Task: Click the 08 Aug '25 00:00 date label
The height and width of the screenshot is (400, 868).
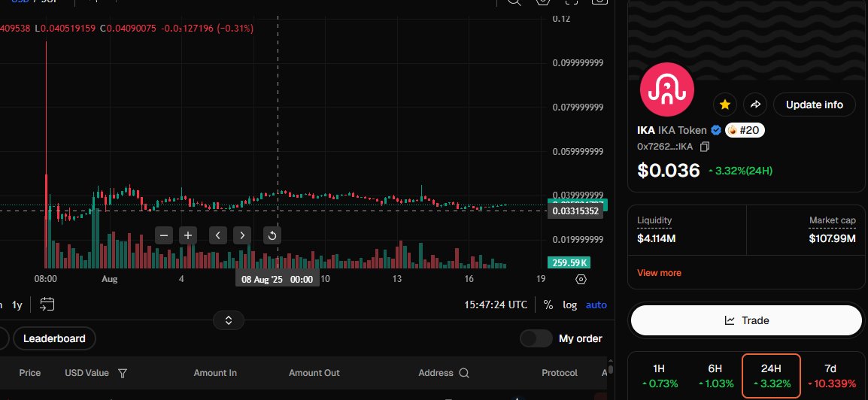Action: pyautogui.click(x=278, y=280)
